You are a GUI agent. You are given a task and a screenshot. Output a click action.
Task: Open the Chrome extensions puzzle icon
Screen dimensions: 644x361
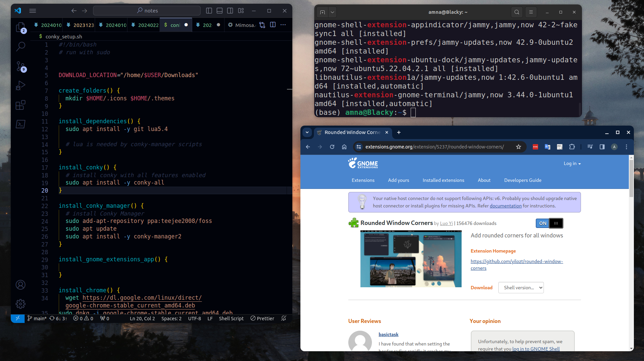(572, 147)
